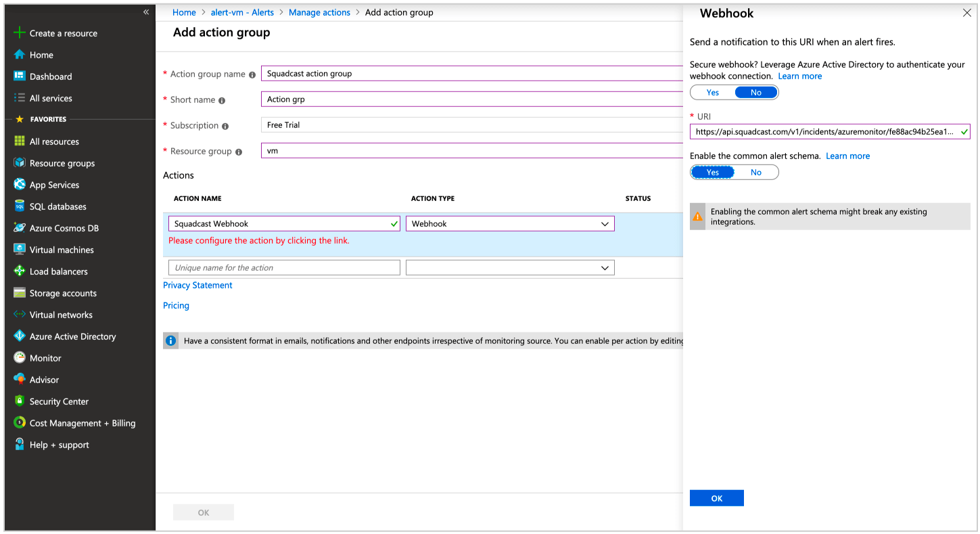Click the info icon beside Resource group

click(x=239, y=152)
